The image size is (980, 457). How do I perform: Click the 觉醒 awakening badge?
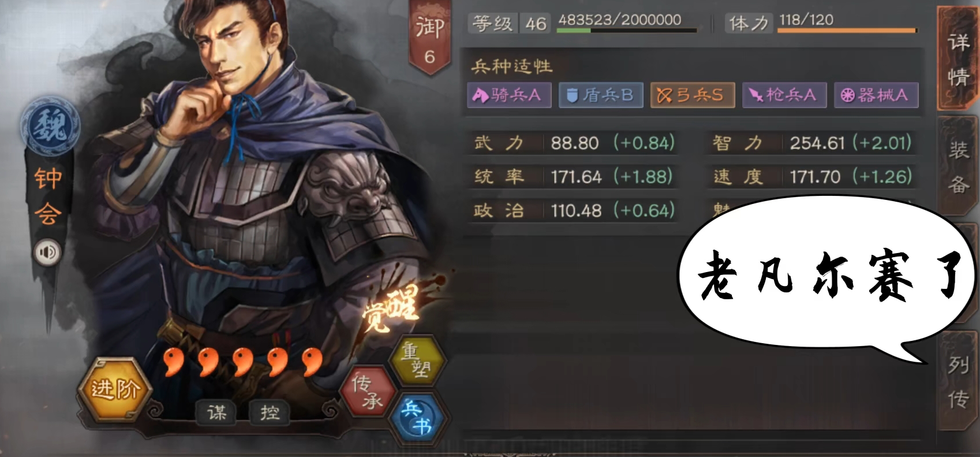391,308
